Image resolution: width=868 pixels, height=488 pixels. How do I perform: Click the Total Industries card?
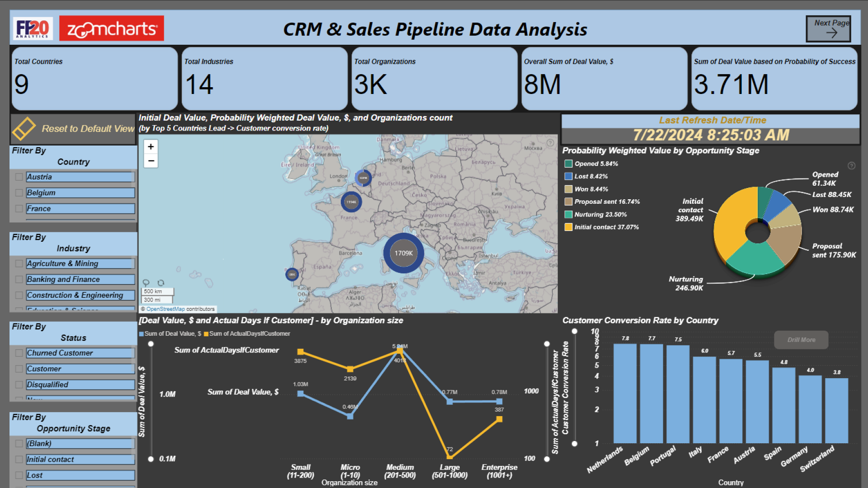[264, 79]
